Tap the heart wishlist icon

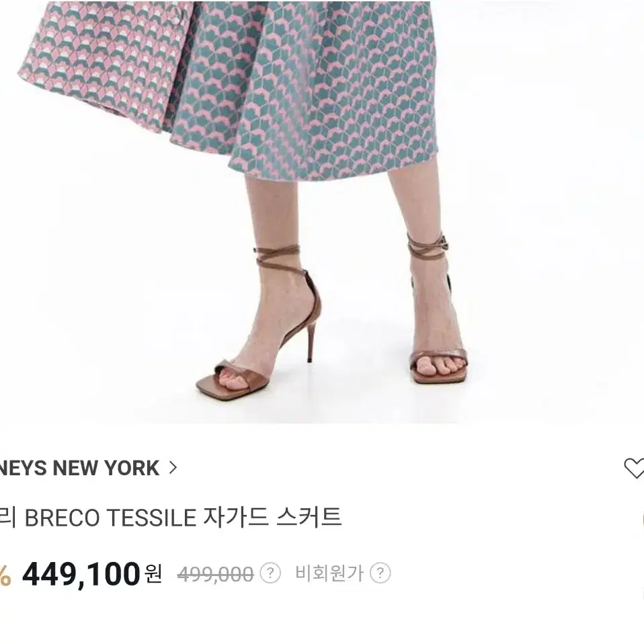pos(634,468)
